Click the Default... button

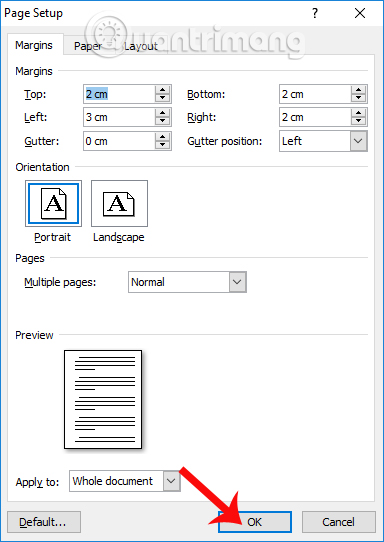pos(44,522)
